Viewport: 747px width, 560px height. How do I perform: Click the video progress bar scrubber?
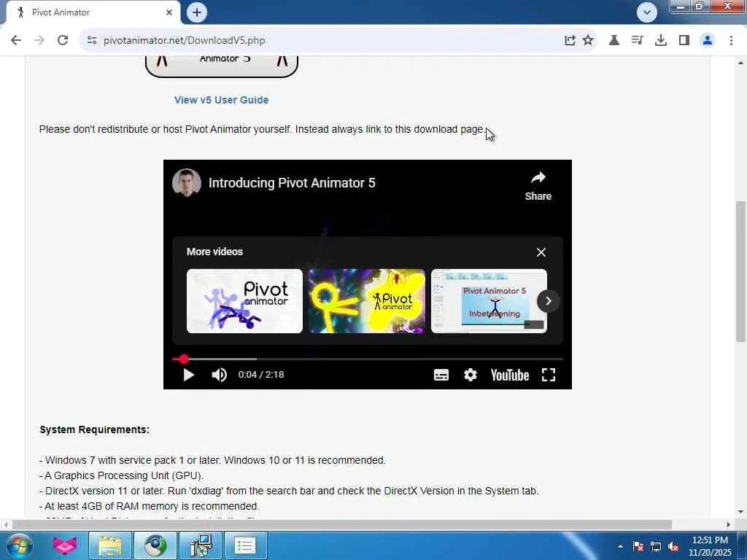(183, 359)
